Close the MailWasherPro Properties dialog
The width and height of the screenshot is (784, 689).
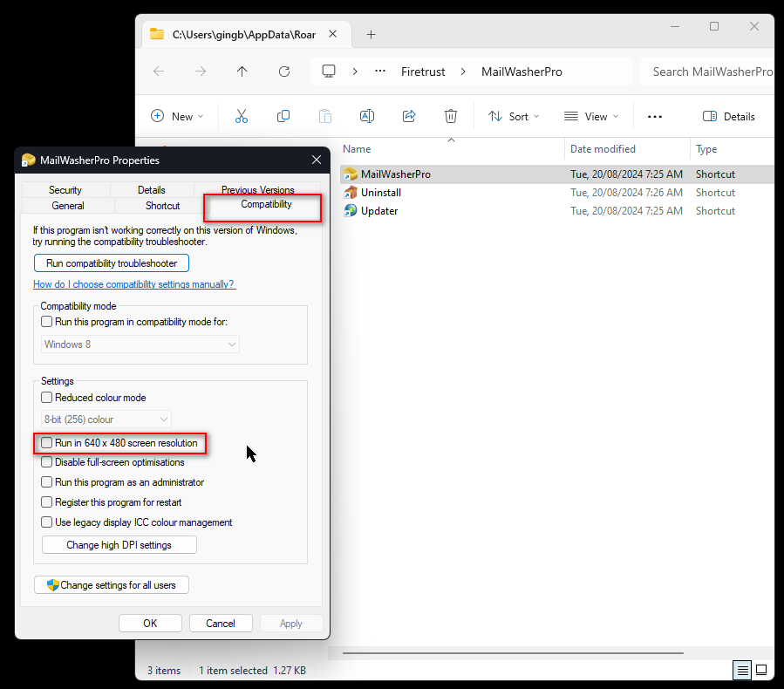(x=317, y=160)
